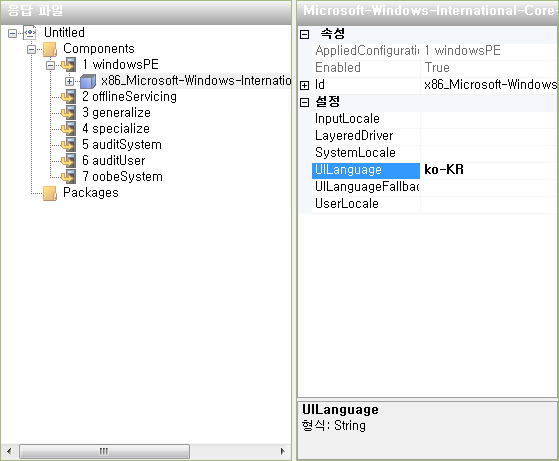
Task: Select 5 auditSystem pass
Action: click(122, 145)
